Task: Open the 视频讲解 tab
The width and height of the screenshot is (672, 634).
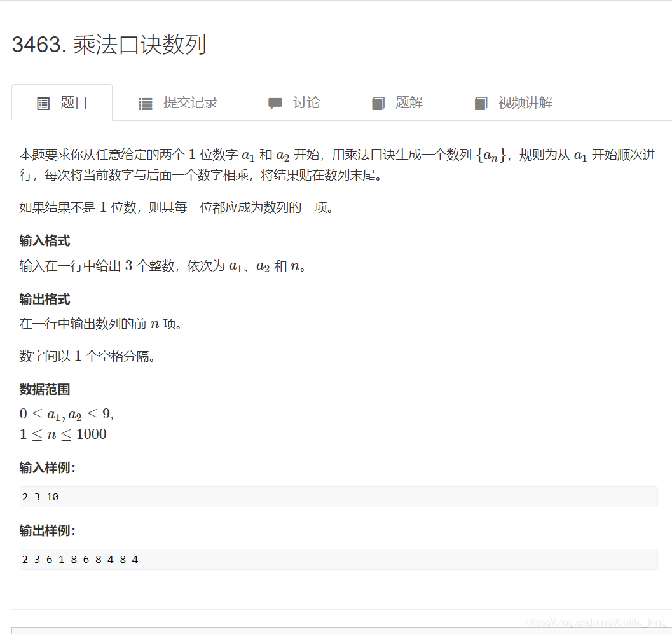Action: (514, 103)
